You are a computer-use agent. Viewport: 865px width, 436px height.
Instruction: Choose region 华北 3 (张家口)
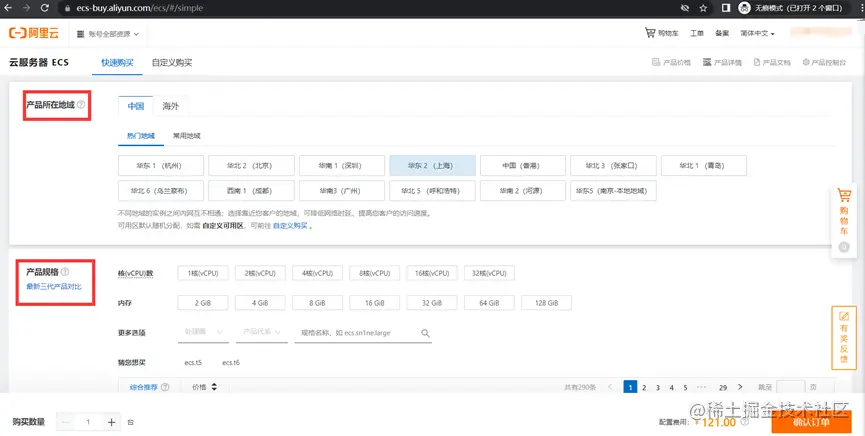point(613,165)
